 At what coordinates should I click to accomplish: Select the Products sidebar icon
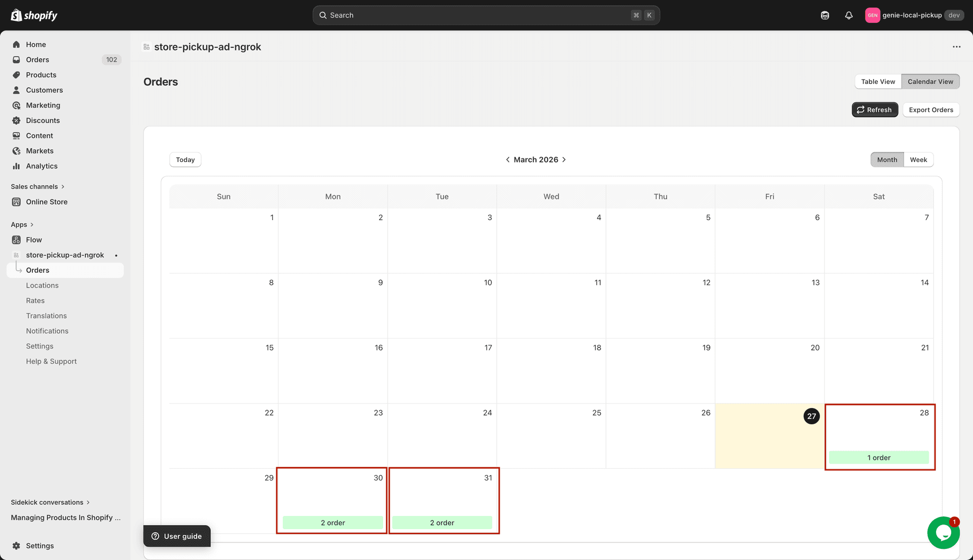click(x=16, y=74)
